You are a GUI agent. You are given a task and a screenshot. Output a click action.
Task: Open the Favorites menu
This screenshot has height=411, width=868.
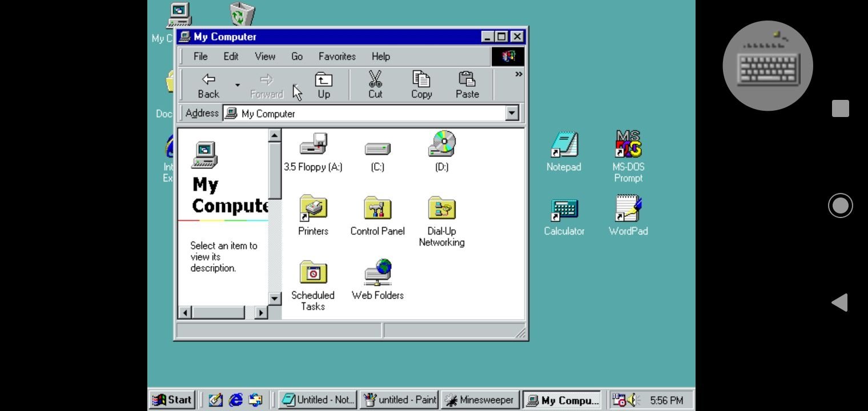point(337,57)
